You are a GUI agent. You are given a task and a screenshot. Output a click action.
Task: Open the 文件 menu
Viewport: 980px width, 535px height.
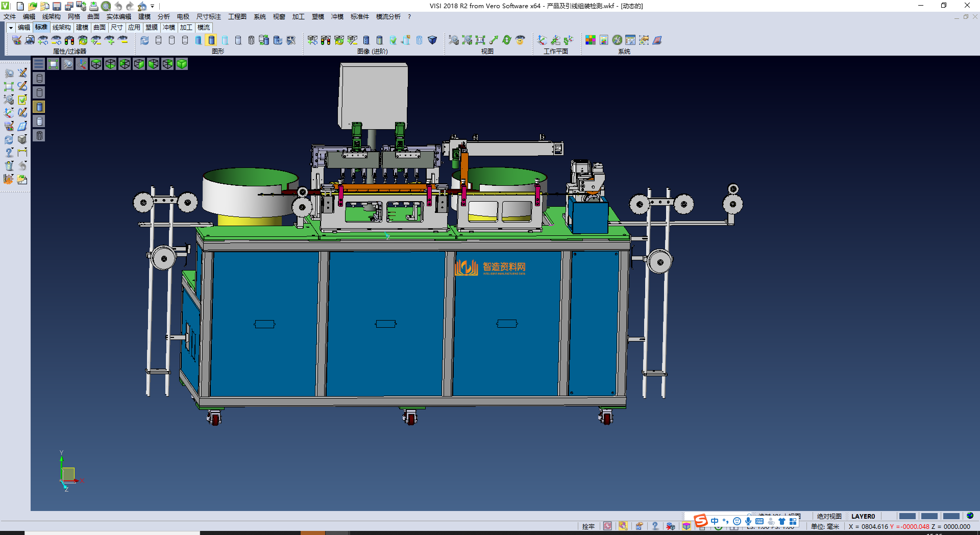point(10,17)
